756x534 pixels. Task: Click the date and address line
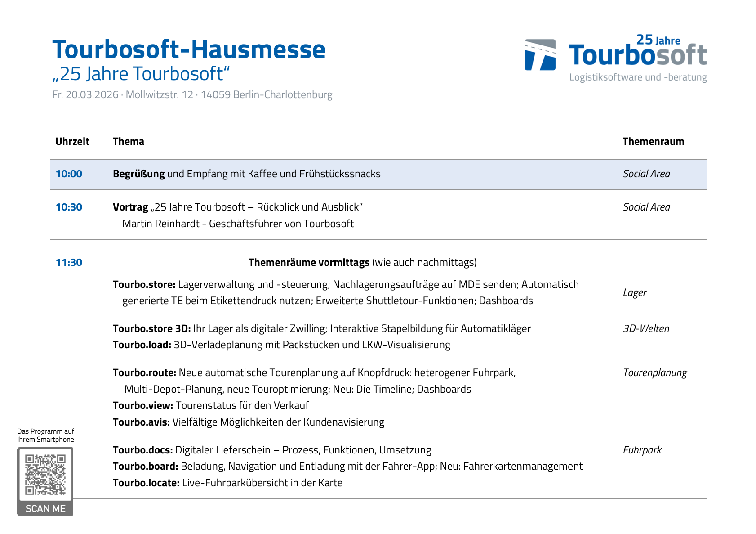(192, 94)
